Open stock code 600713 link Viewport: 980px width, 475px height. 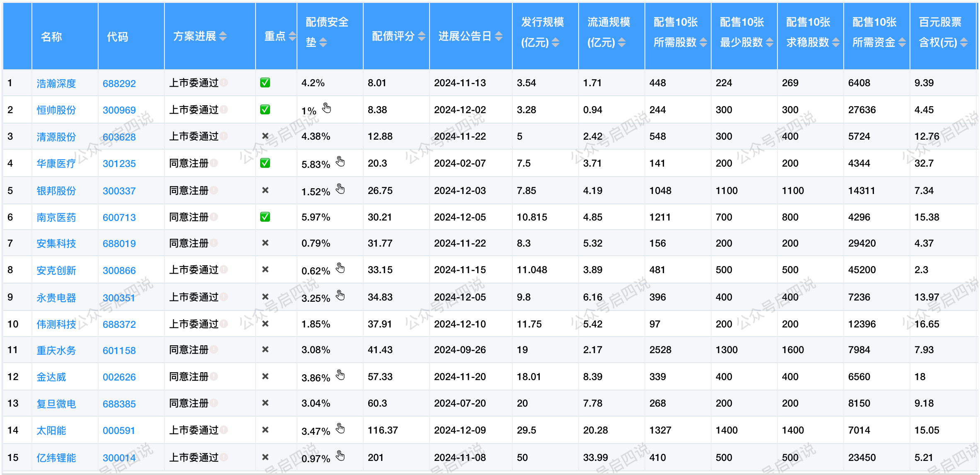click(x=119, y=217)
